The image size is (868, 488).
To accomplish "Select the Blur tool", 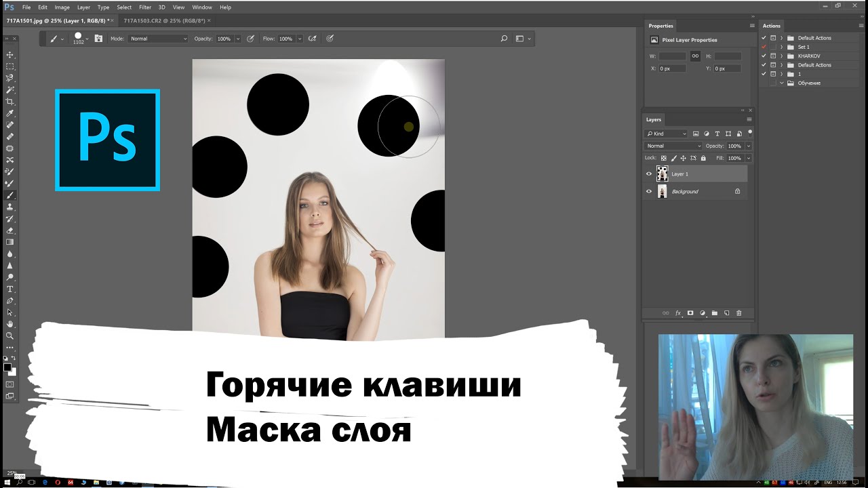I will pos(9,253).
